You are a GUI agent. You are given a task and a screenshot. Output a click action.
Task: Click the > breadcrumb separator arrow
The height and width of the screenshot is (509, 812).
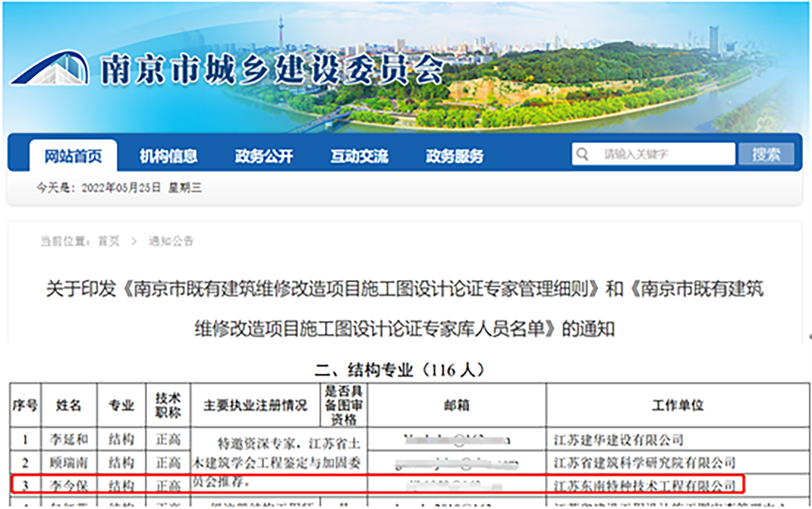point(134,241)
